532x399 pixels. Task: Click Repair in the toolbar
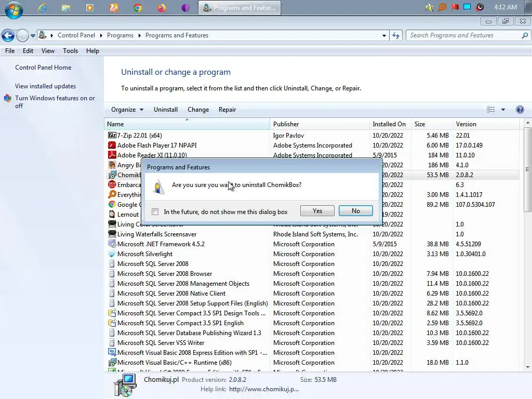coord(227,110)
